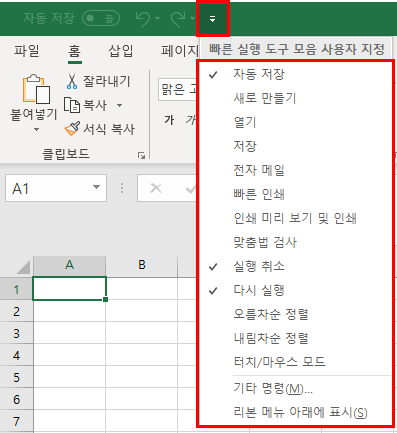Enable 인쇄 미리 보기 및 인쇄 option
The image size is (397, 433).
tap(295, 218)
